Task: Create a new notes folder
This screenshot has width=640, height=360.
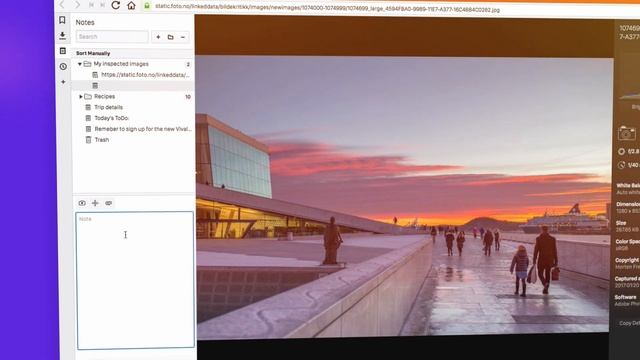Action: tap(170, 37)
